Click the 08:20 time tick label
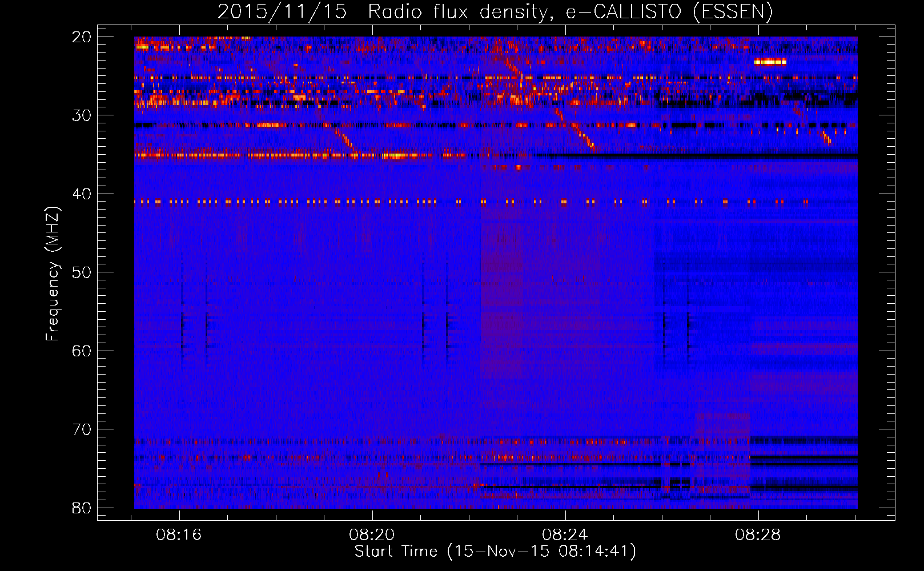This screenshot has height=571, width=924. point(372,535)
